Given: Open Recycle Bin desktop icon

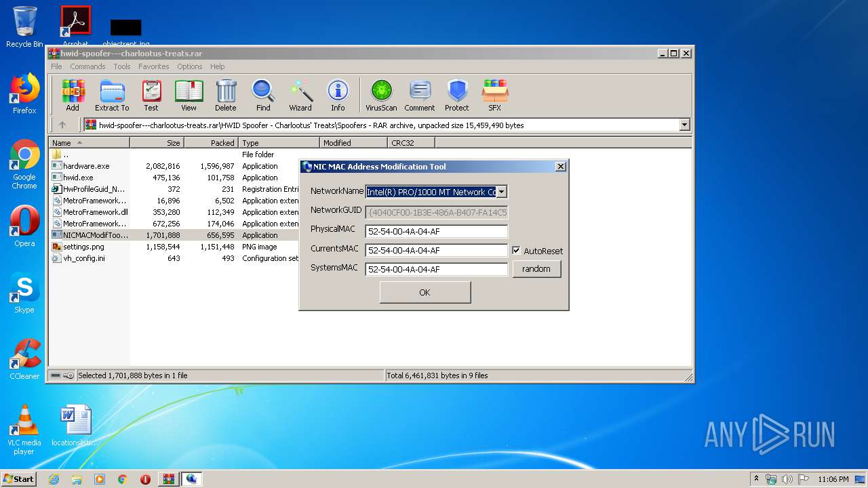Looking at the screenshot, I should coord(24,27).
